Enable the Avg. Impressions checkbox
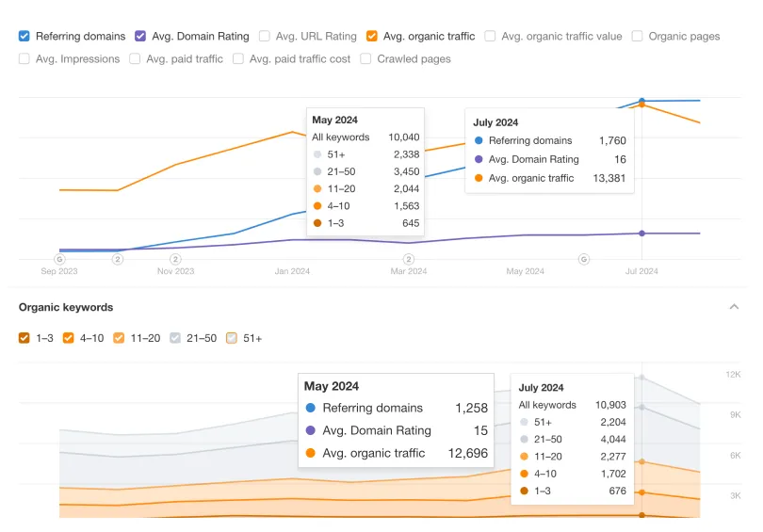 coord(24,58)
